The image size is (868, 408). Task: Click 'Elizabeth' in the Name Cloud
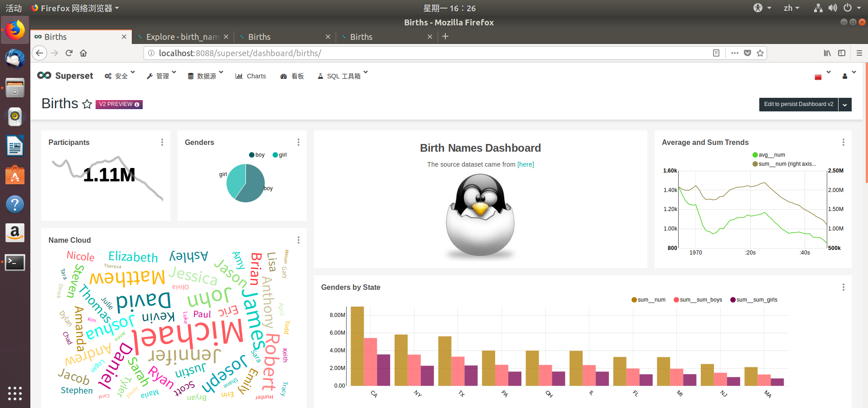tap(133, 257)
